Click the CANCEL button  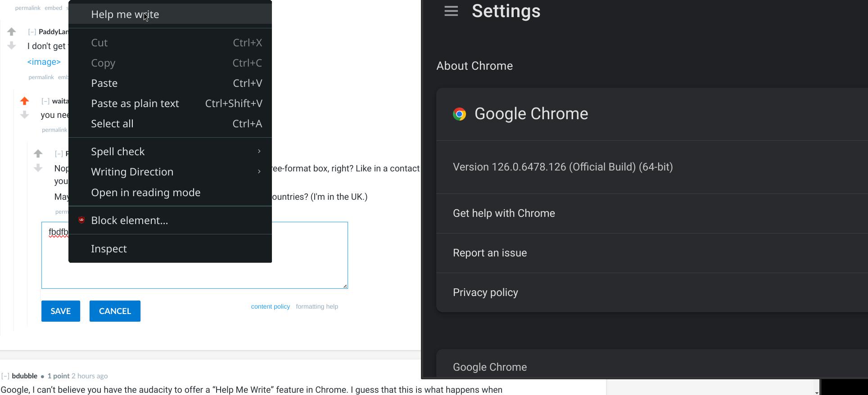(115, 311)
